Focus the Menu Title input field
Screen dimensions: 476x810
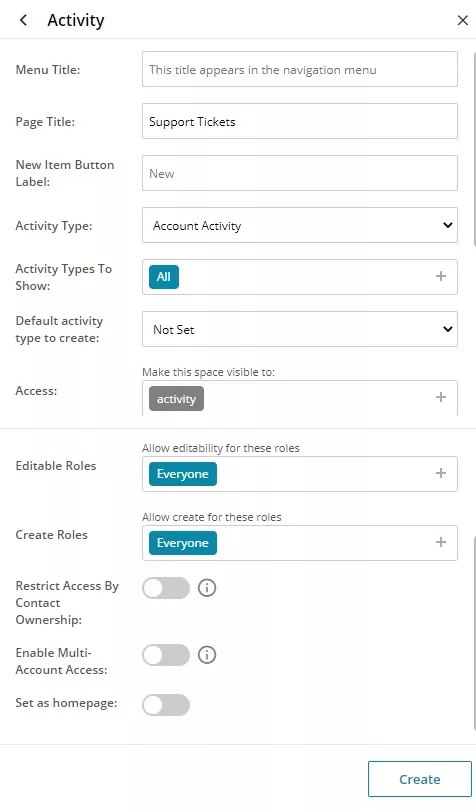click(x=300, y=69)
